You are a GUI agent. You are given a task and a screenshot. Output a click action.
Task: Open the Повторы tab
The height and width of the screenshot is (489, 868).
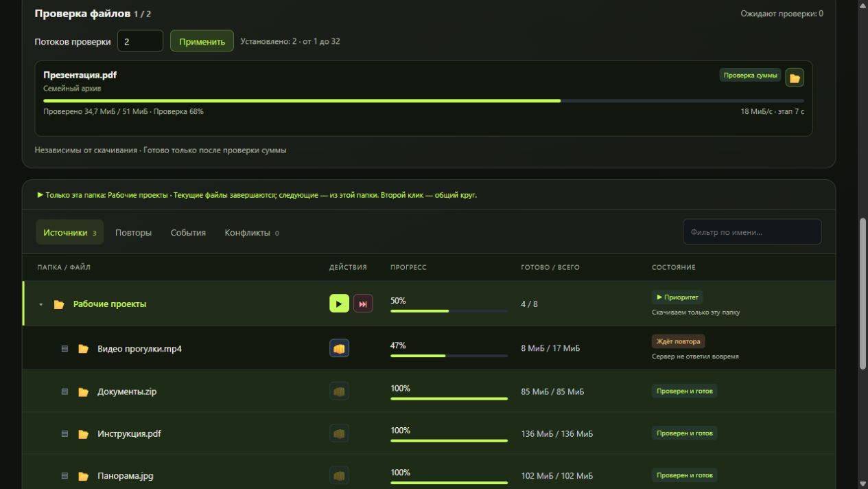pos(133,232)
